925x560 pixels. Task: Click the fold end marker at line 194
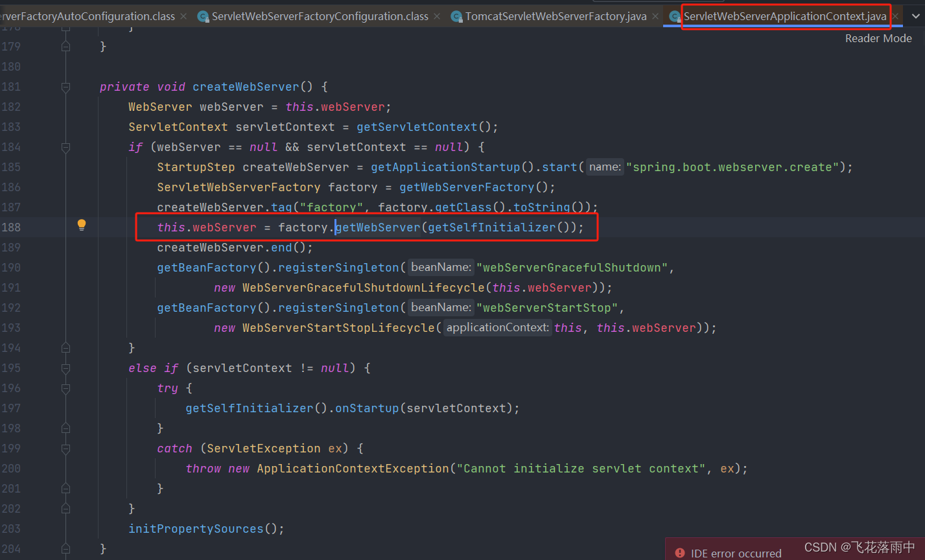[65, 348]
